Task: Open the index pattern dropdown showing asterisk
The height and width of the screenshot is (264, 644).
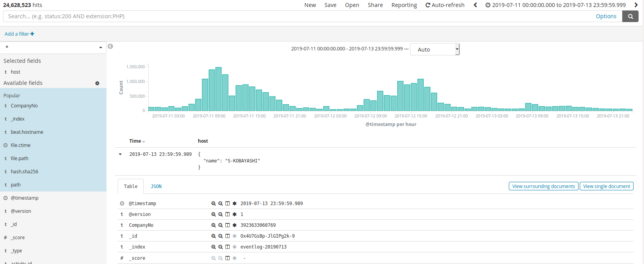Action: coord(53,47)
